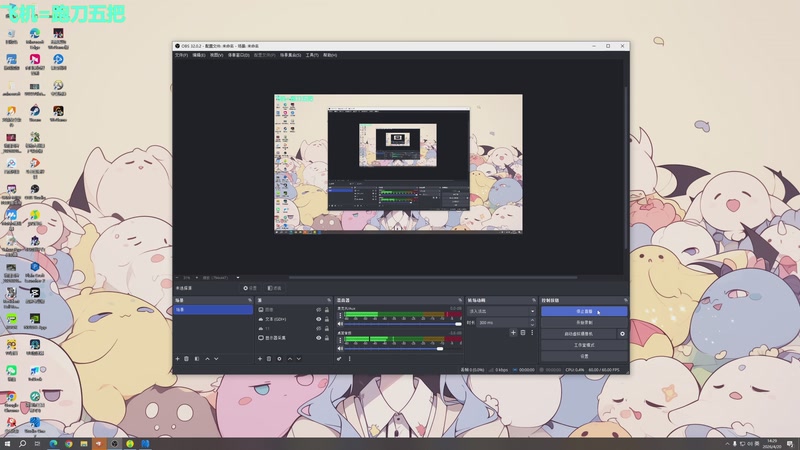Open the Edit menu in OBS
Viewport: 800px width, 450px height.
(198, 55)
